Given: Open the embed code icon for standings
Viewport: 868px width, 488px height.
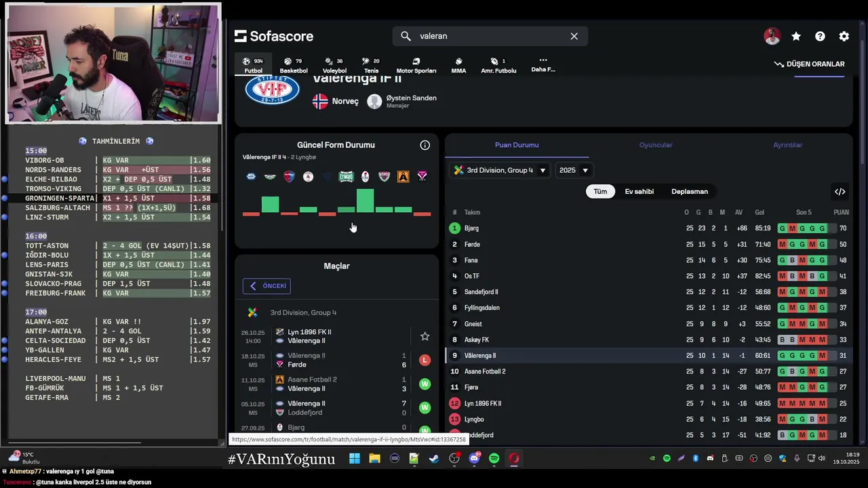Looking at the screenshot, I should [x=840, y=192].
